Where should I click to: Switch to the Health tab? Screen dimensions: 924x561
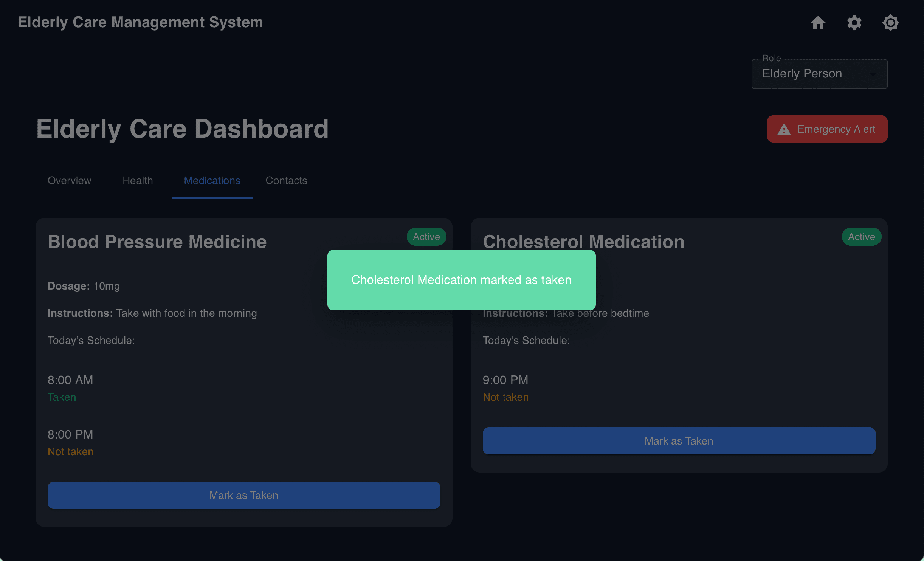[138, 181]
